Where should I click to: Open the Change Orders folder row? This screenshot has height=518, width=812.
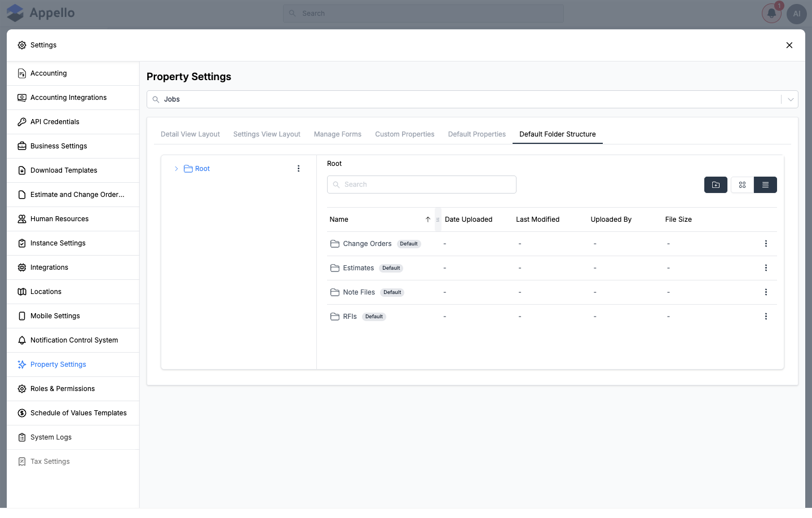[552, 244]
